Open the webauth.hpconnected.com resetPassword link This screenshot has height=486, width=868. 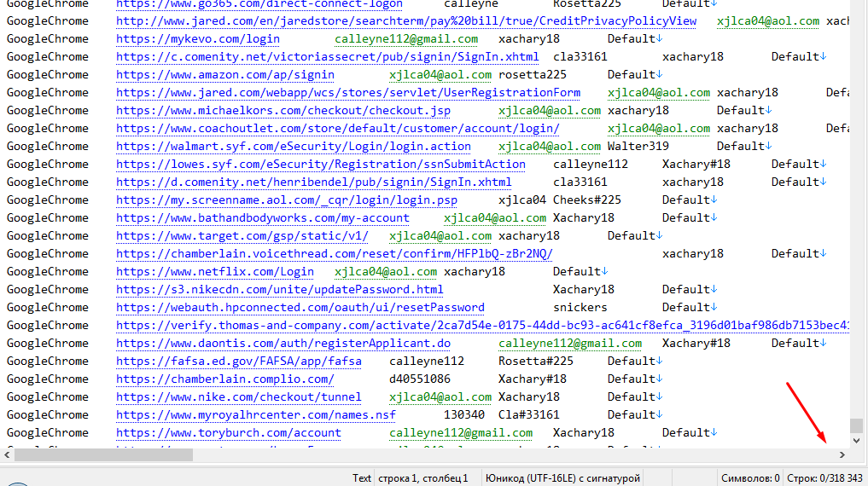[300, 308]
